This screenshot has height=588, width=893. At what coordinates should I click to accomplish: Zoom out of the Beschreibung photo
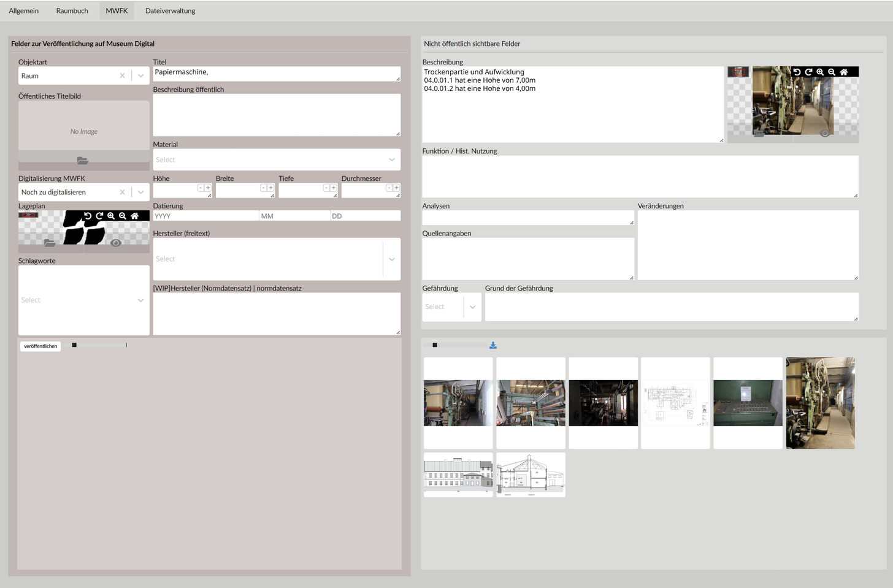[832, 72]
